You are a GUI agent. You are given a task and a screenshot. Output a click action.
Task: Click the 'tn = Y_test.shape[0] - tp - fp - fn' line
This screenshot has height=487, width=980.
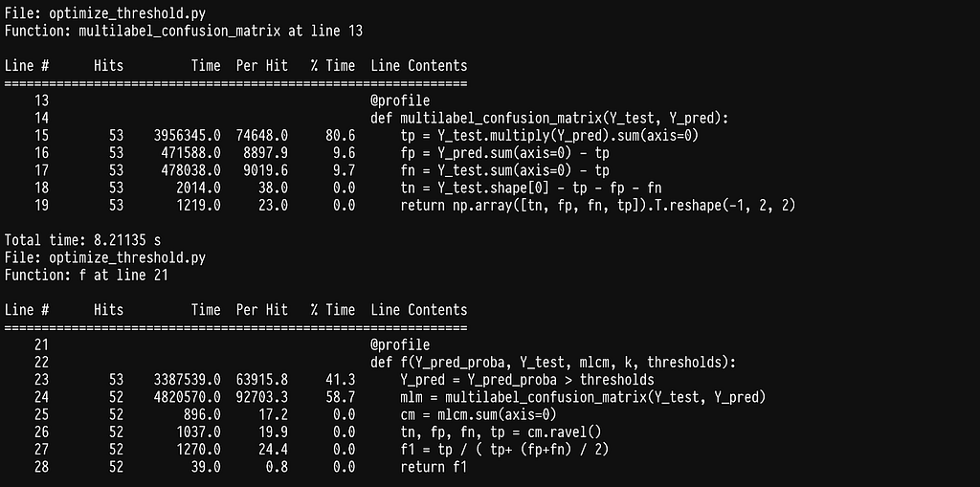tap(531, 188)
